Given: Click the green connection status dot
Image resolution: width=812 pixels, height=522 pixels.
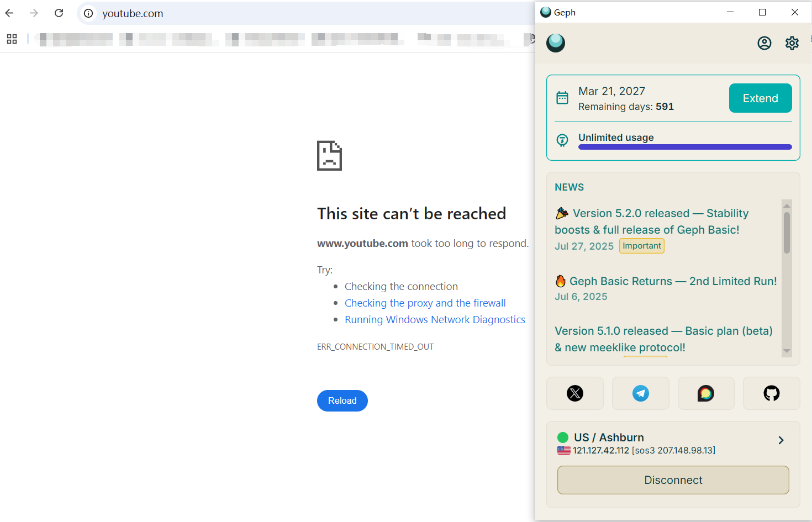Looking at the screenshot, I should 563,437.
